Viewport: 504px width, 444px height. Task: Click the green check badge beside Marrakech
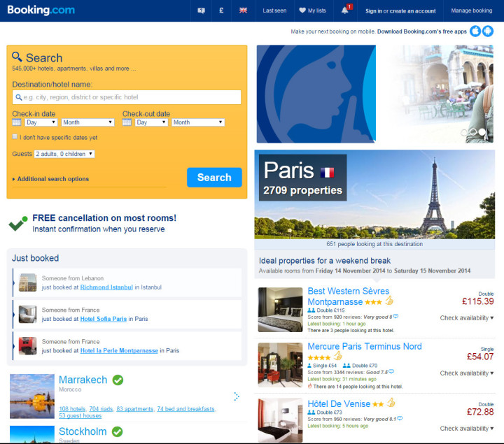click(118, 380)
